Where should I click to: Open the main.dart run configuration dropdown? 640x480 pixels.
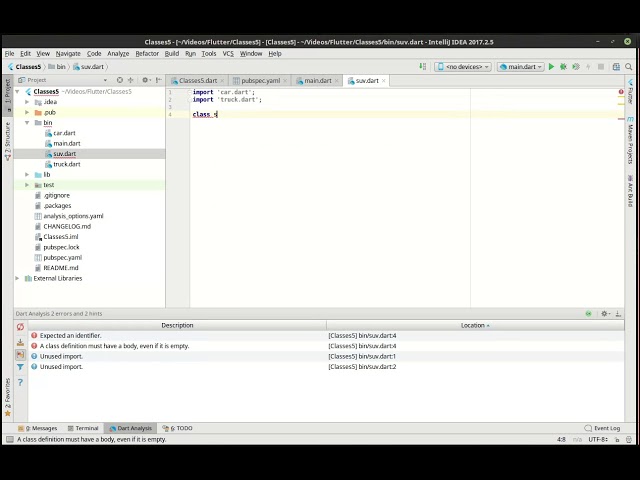521,67
